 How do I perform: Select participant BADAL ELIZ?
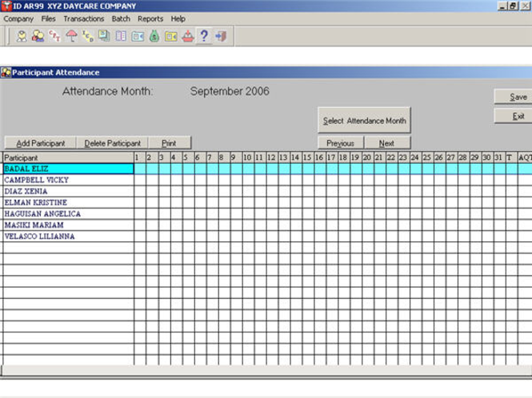point(69,169)
